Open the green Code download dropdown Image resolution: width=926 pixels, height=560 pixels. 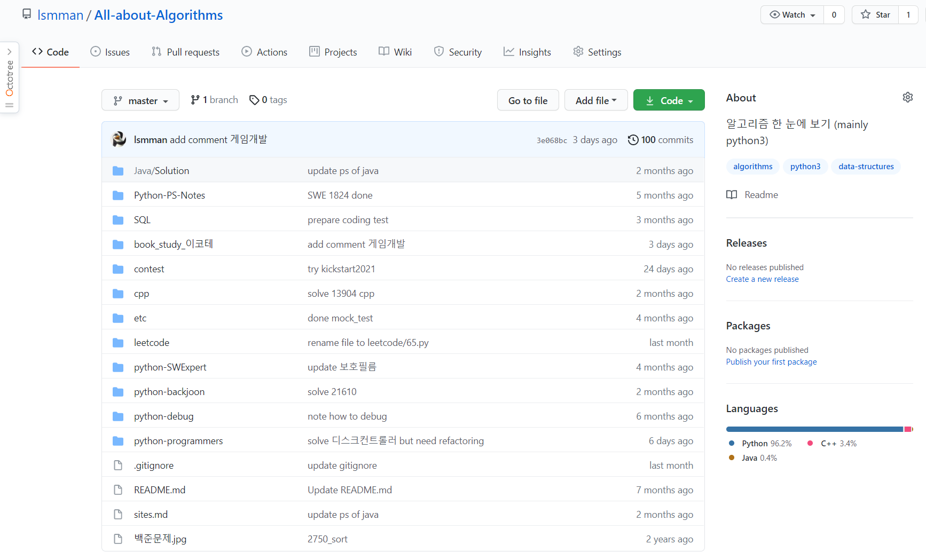(669, 100)
